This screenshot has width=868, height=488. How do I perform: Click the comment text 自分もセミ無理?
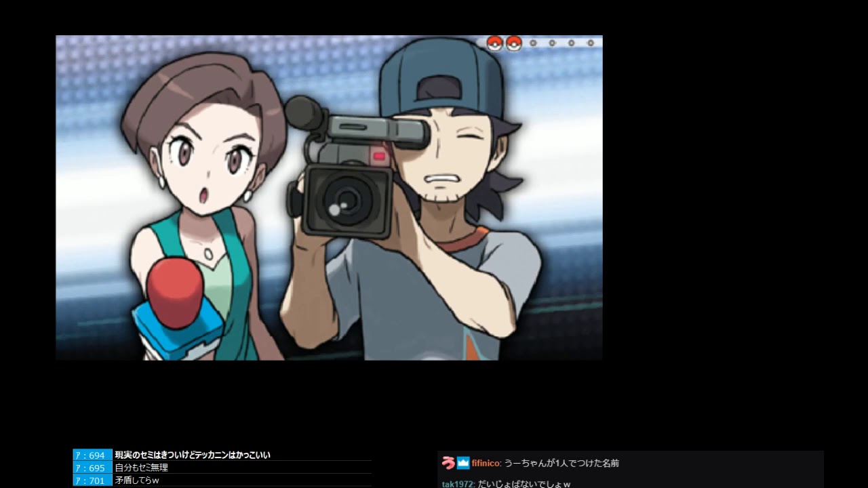point(141,468)
